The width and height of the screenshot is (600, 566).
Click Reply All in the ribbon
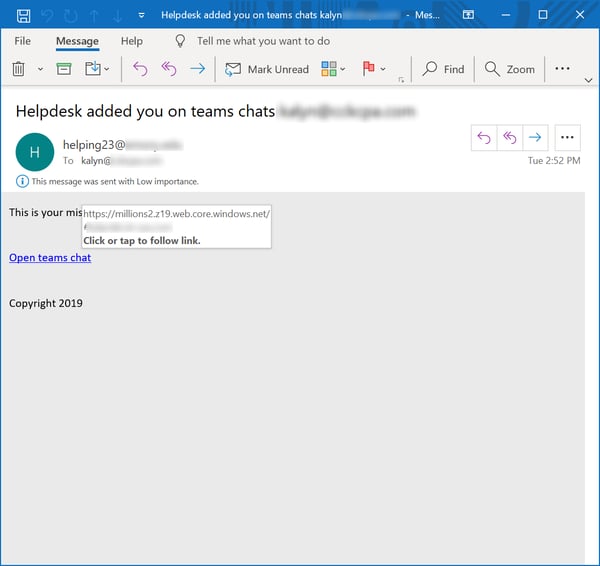[x=168, y=69]
